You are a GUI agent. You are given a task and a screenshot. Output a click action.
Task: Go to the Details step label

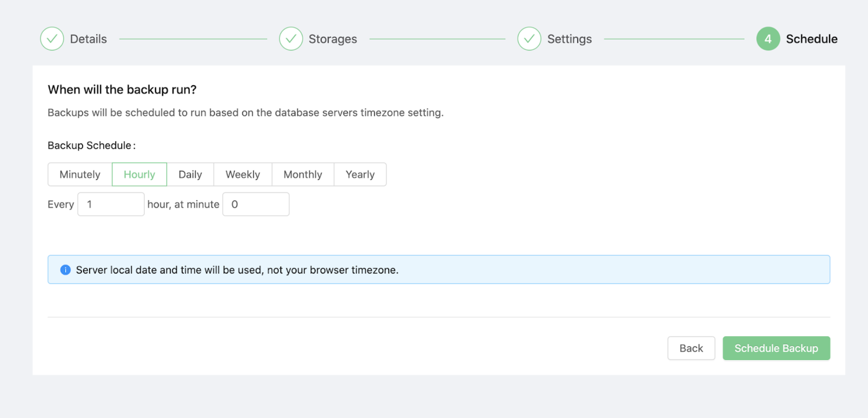88,39
